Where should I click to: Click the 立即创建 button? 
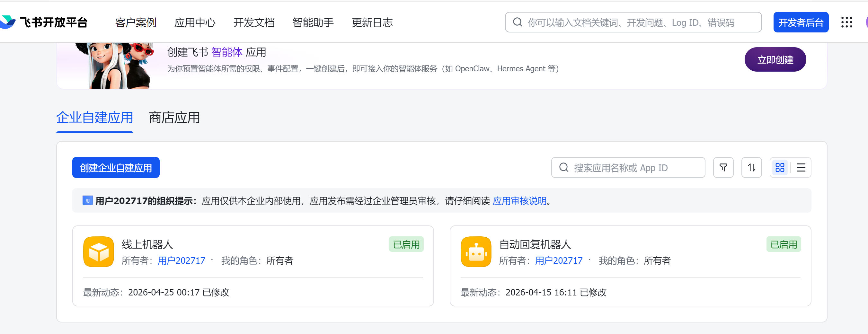(x=775, y=60)
